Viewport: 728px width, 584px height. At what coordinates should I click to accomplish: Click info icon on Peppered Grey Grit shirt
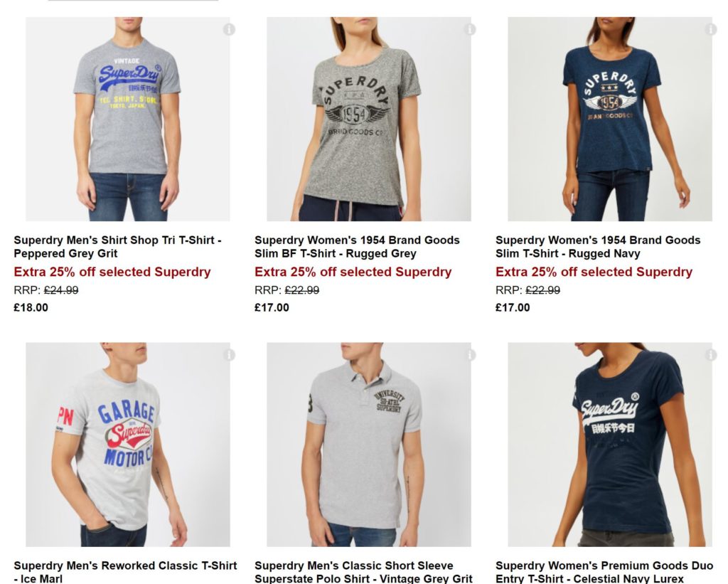coord(229,29)
